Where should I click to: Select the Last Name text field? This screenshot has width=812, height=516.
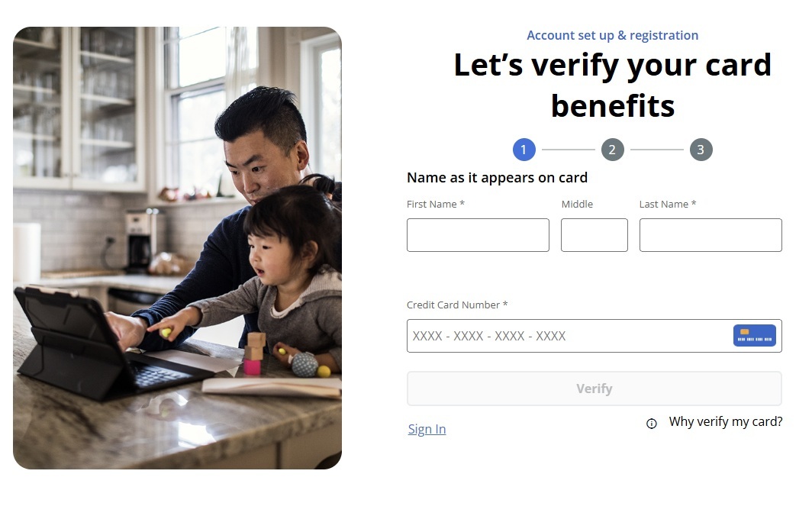tap(710, 235)
